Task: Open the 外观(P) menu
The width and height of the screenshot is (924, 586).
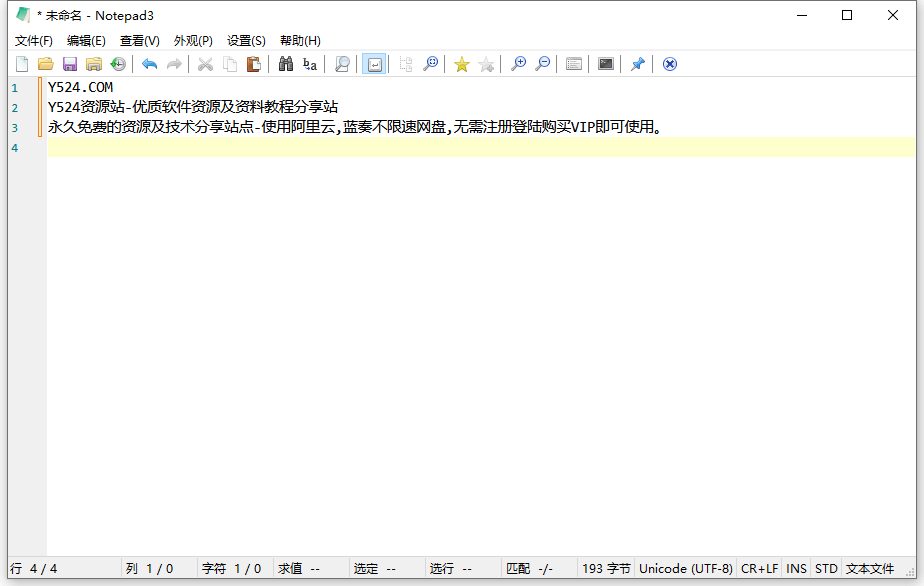Action: 193,41
